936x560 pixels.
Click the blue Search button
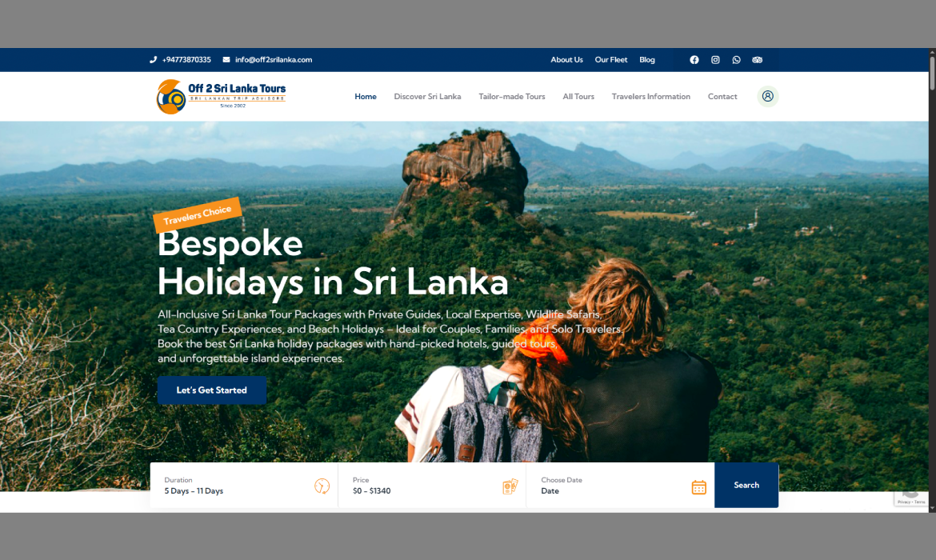point(746,486)
